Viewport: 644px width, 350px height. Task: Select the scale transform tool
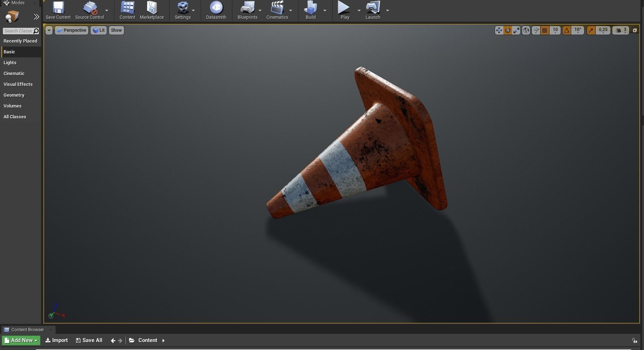click(x=516, y=30)
